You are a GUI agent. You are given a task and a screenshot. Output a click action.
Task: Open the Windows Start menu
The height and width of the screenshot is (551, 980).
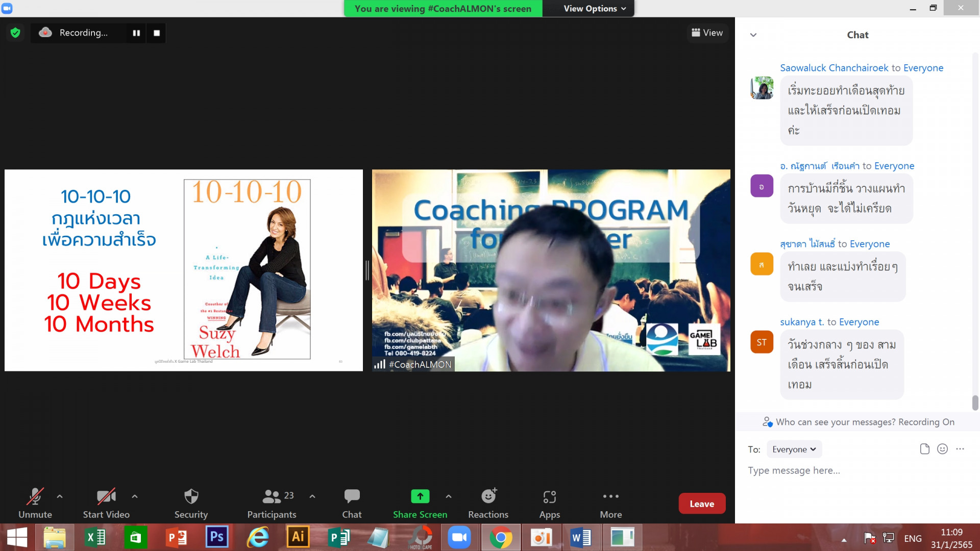[x=17, y=537]
